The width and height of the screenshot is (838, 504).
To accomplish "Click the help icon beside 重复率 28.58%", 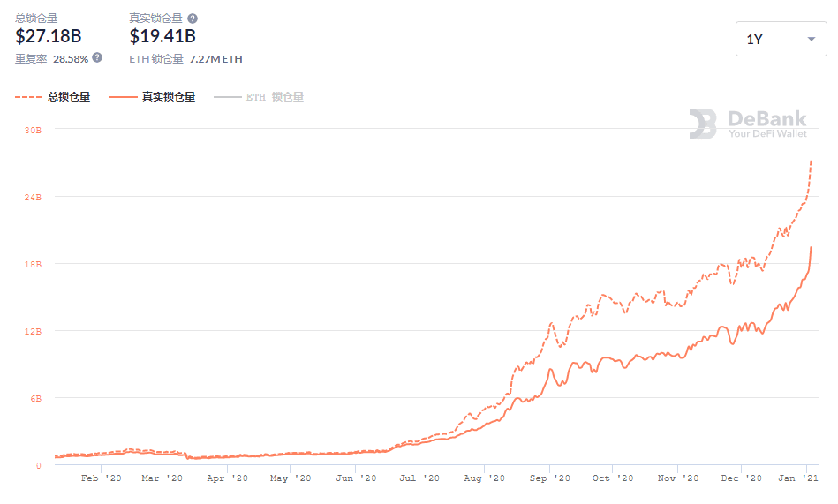I will [97, 57].
